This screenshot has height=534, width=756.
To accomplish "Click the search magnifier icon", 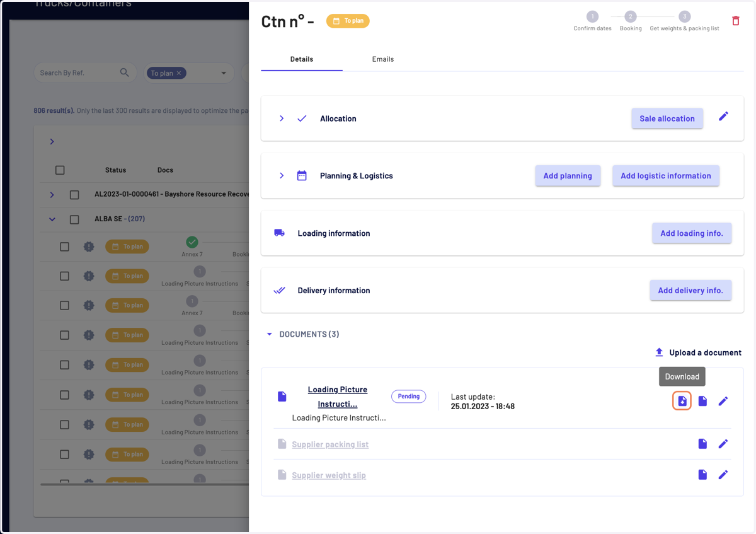I will (125, 73).
